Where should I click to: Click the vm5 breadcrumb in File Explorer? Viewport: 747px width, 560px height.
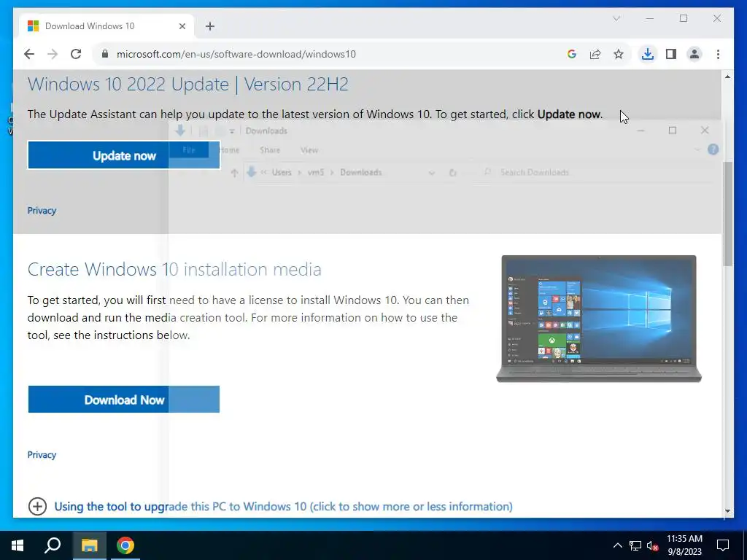(x=315, y=172)
